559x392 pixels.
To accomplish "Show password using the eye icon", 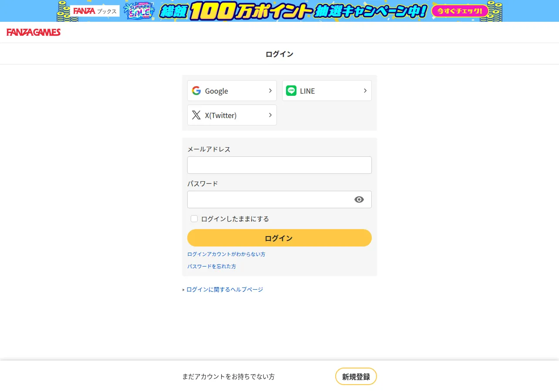I will pos(359,199).
